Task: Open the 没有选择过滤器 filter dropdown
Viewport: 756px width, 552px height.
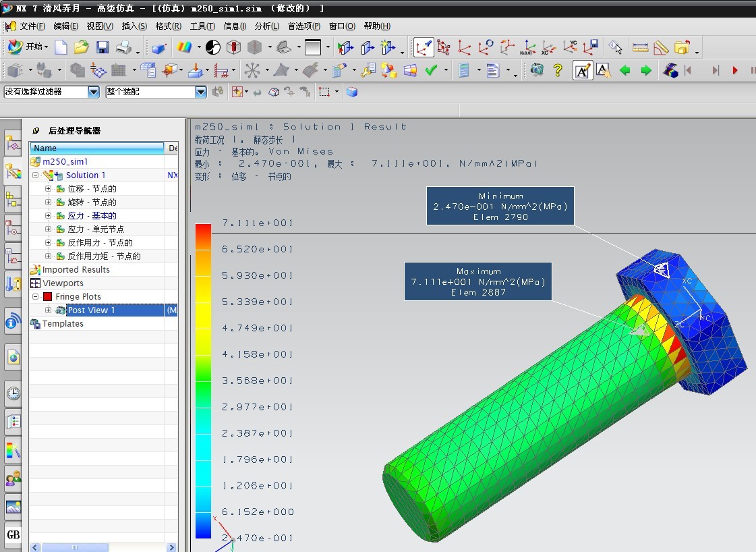Action: 94,92
